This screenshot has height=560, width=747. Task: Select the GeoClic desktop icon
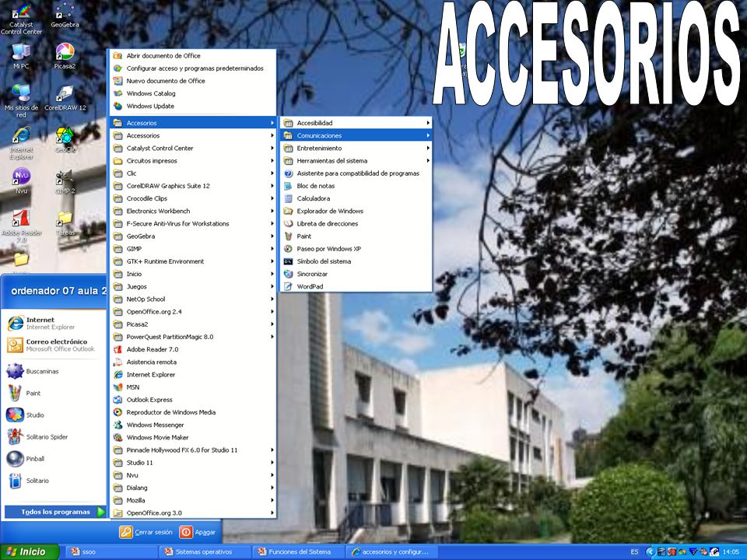coord(65,139)
